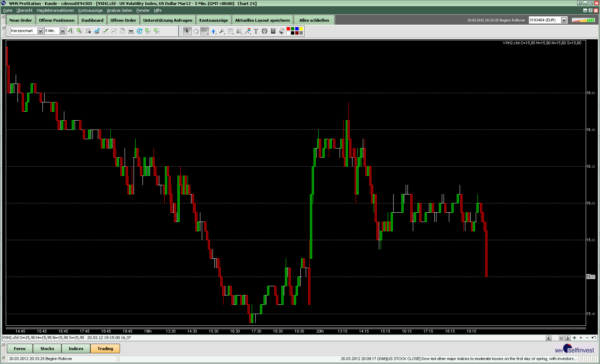Click the chart icon with green checkmark
The width and height of the screenshot is (600, 364).
105,31
